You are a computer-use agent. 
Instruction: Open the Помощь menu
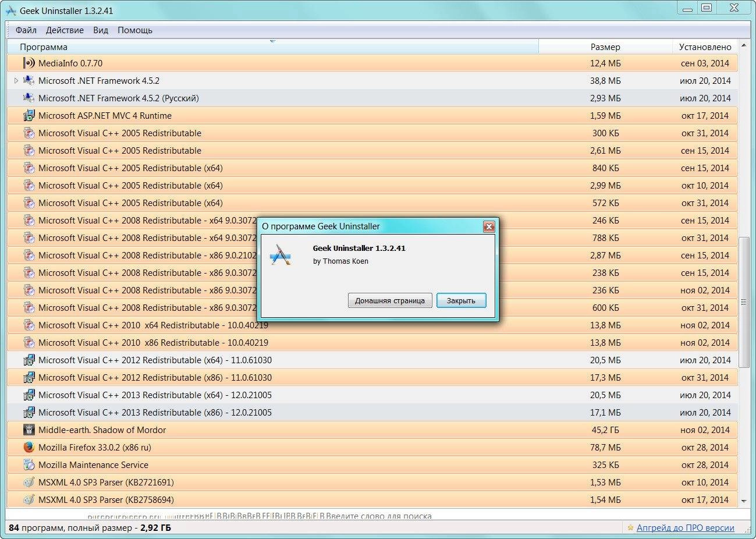[x=135, y=30]
